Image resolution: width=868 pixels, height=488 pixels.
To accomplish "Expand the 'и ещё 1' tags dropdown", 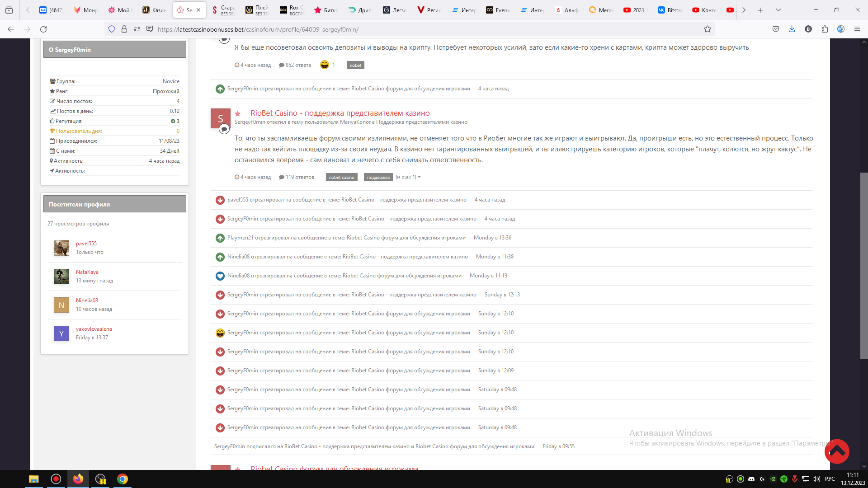I will pos(408,177).
